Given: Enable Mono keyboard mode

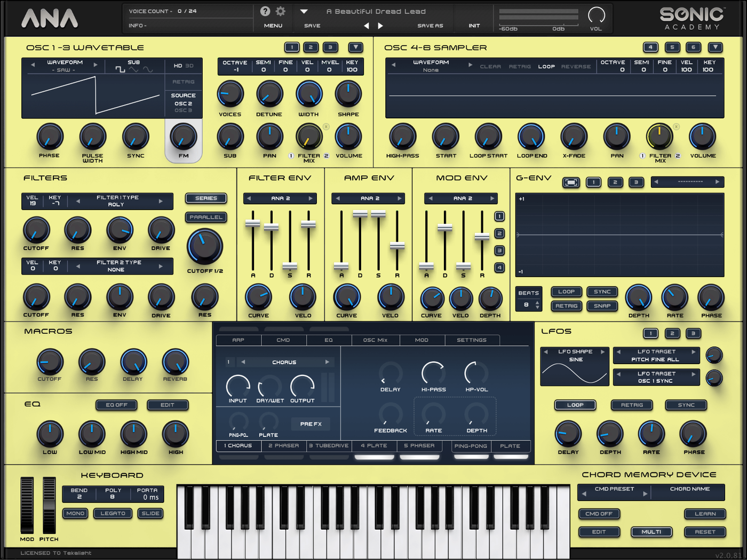Looking at the screenshot, I should [75, 513].
